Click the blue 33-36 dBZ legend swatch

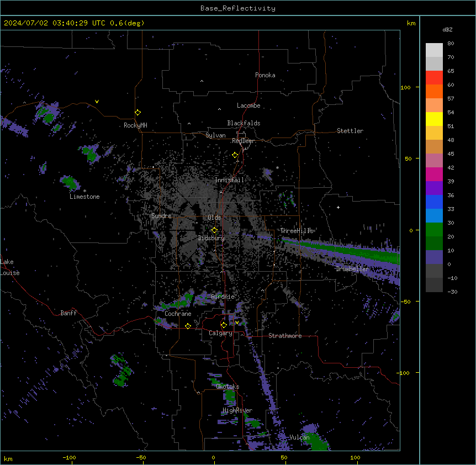pos(434,202)
